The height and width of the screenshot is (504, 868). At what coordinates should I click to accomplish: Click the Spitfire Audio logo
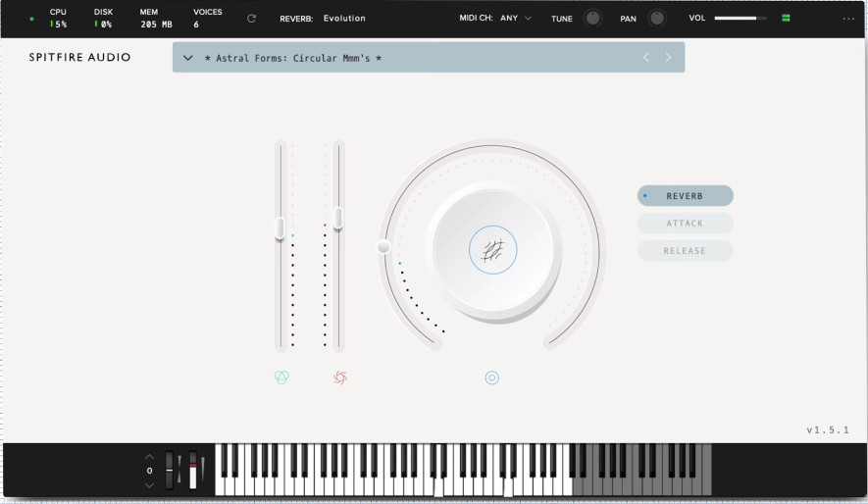pos(79,57)
